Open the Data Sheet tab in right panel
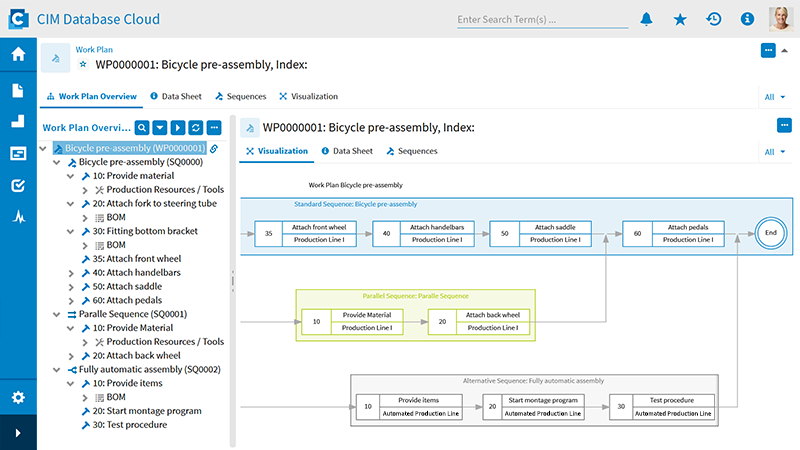Image resolution: width=800 pixels, height=450 pixels. pos(346,152)
